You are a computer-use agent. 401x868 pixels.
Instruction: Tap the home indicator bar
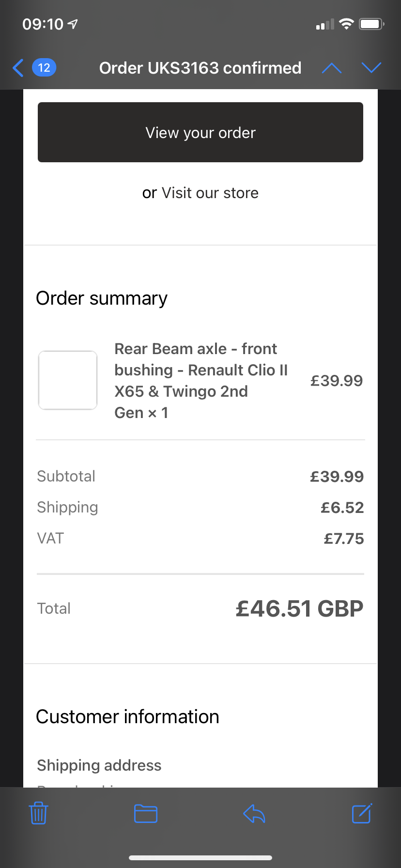coord(200,858)
